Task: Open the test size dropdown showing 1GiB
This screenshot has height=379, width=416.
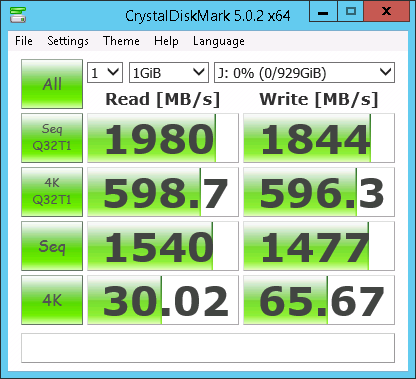Action: [169, 72]
